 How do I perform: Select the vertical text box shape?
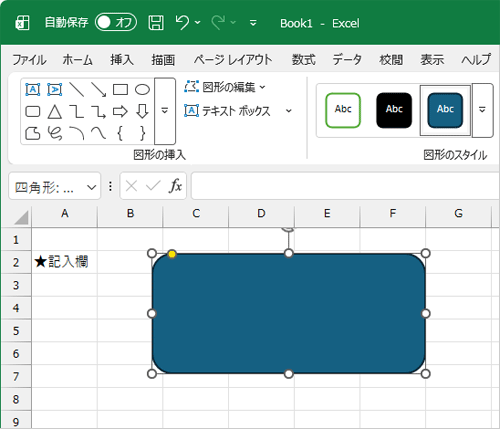click(x=55, y=89)
